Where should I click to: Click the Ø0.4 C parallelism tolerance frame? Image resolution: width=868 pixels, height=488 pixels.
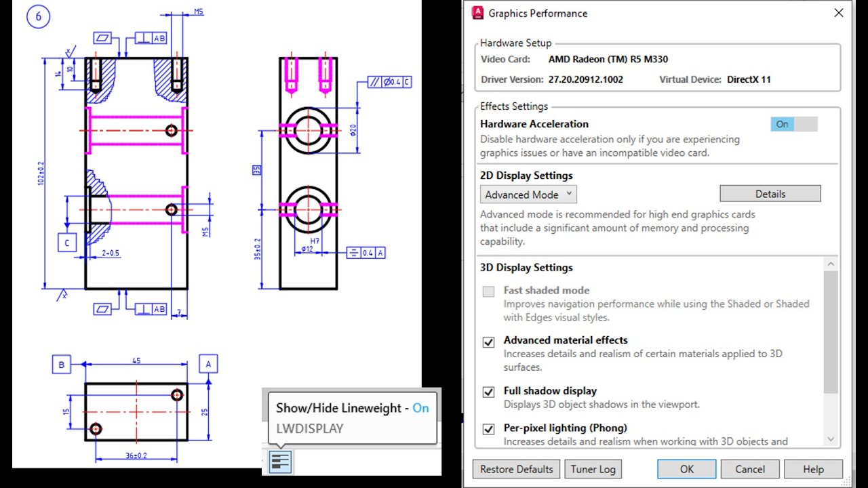[389, 82]
